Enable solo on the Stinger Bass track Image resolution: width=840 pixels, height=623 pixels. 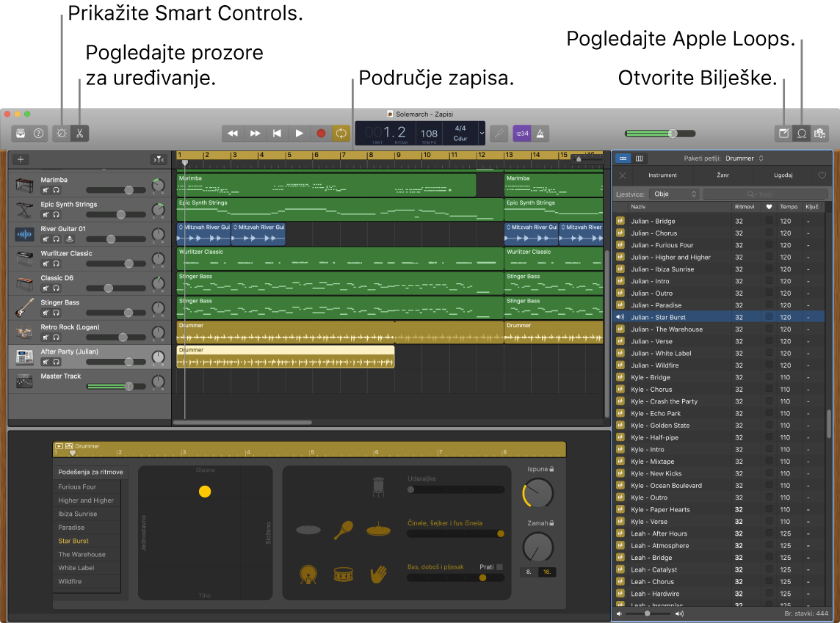click(57, 313)
